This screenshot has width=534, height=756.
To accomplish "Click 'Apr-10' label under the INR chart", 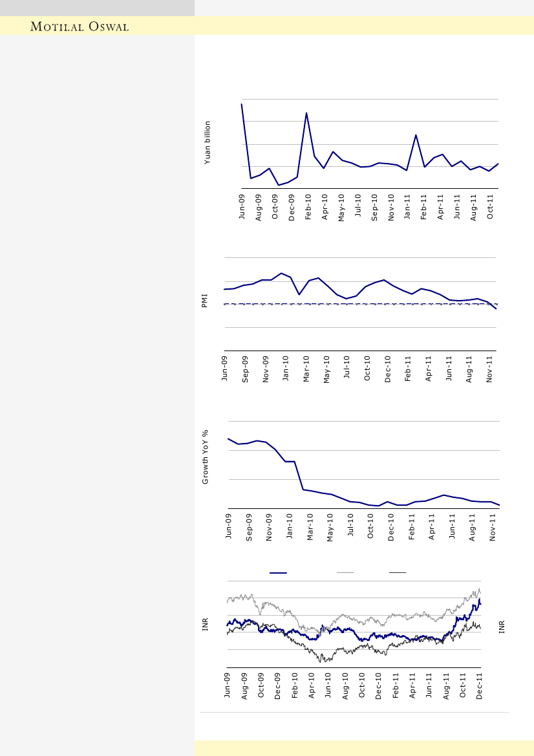I will pyautogui.click(x=312, y=686).
